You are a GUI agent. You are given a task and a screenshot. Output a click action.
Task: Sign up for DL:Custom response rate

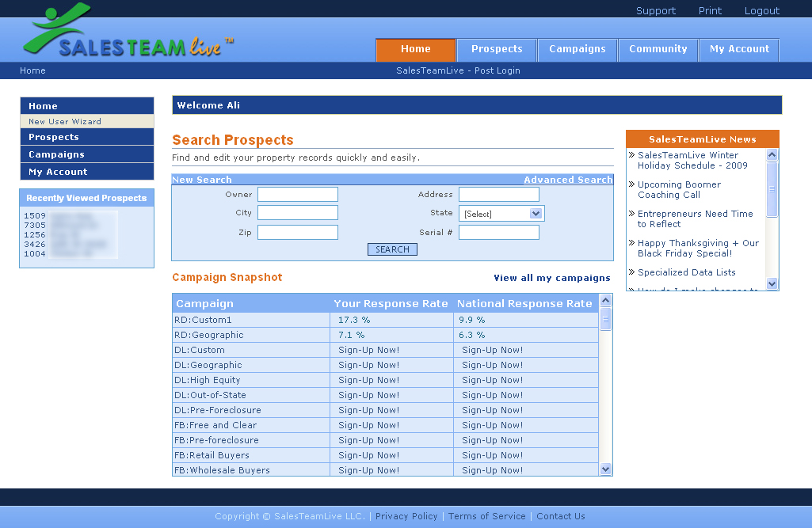click(369, 350)
